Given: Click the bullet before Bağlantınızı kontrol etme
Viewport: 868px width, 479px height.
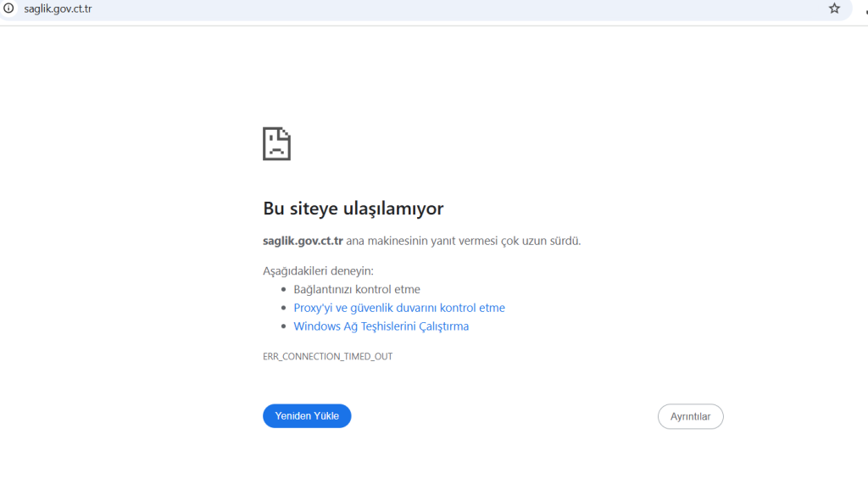Looking at the screenshot, I should pos(284,289).
